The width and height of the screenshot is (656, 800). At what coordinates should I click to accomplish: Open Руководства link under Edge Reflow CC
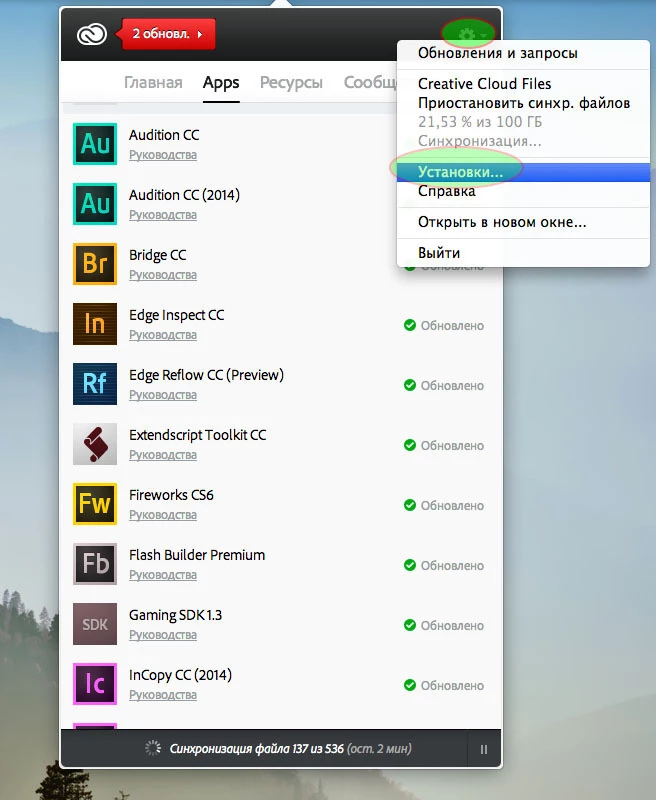tap(163, 395)
